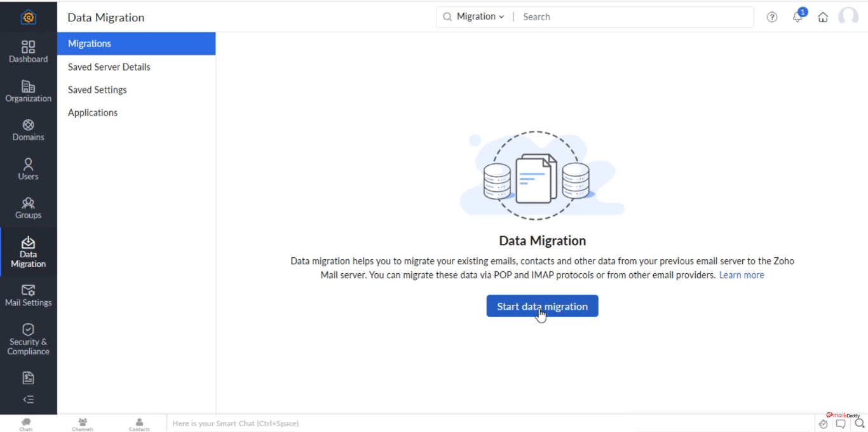The image size is (868, 432).
Task: Click the Start data migration button
Action: 542,306
